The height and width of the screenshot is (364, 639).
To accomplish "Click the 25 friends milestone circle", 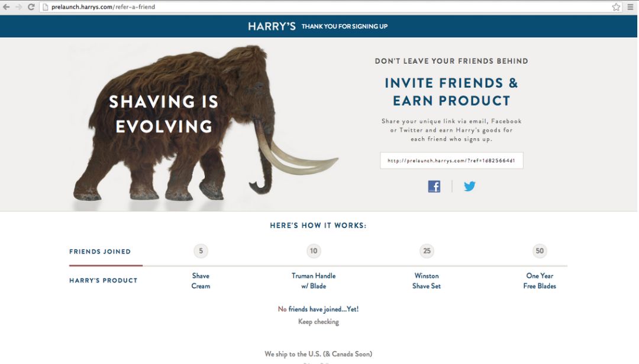I will click(427, 251).
